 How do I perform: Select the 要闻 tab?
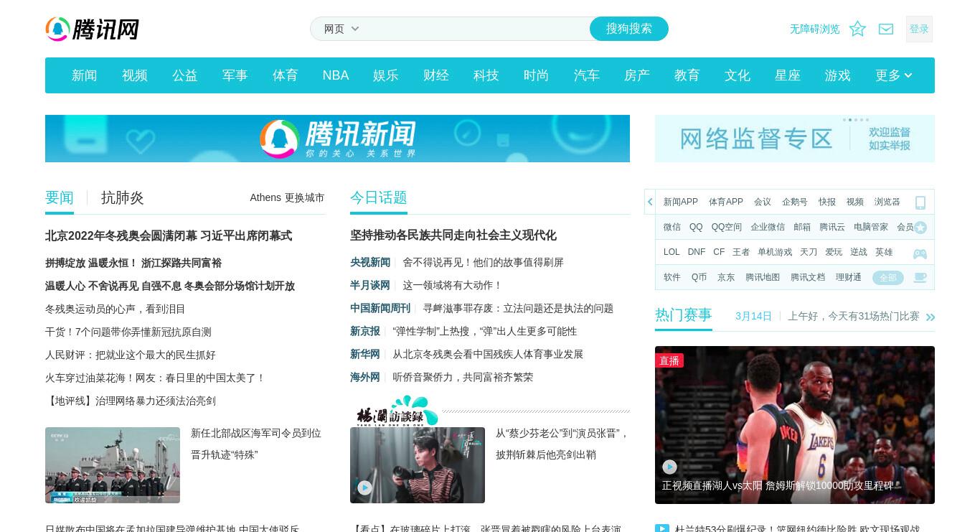point(60,197)
